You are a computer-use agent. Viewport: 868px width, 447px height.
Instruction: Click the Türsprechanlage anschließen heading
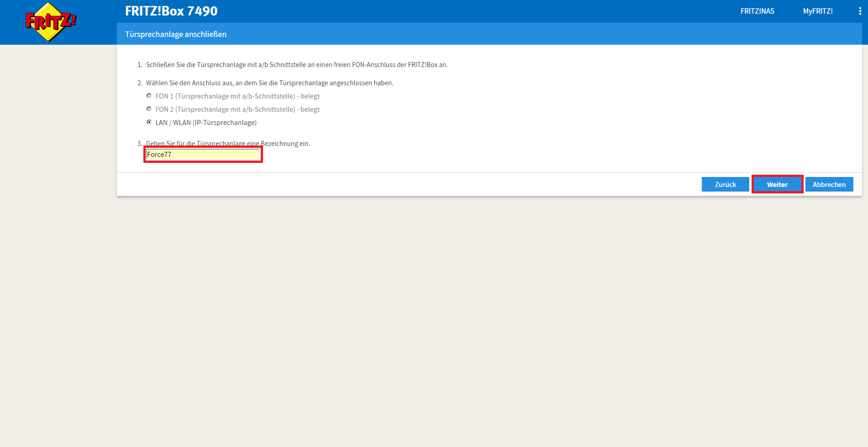(x=176, y=34)
